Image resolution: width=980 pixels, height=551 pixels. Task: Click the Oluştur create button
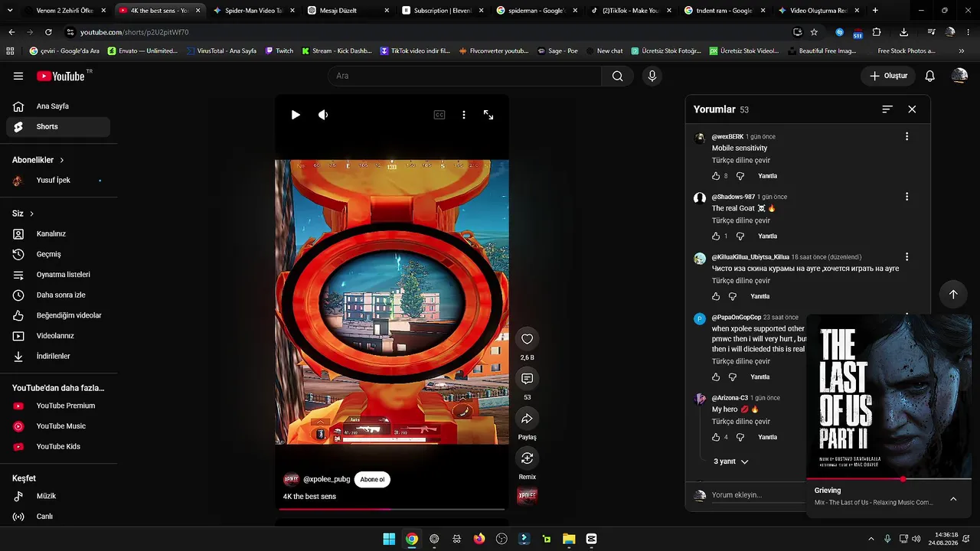888,76
